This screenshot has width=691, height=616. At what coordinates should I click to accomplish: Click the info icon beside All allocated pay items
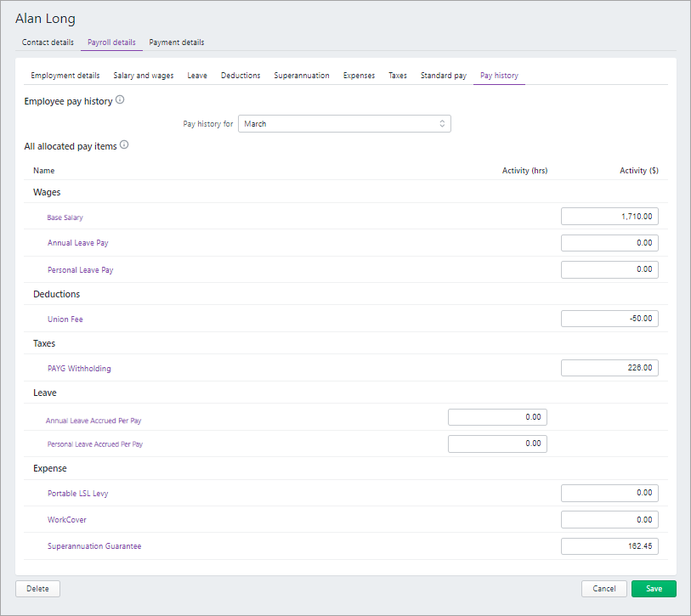124,145
